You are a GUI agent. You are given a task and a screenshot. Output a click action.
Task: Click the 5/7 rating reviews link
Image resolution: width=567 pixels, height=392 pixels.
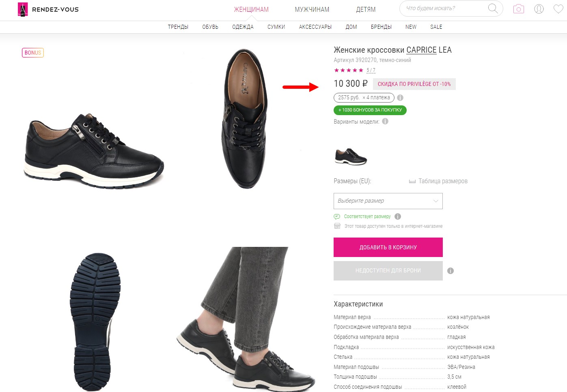coord(371,71)
